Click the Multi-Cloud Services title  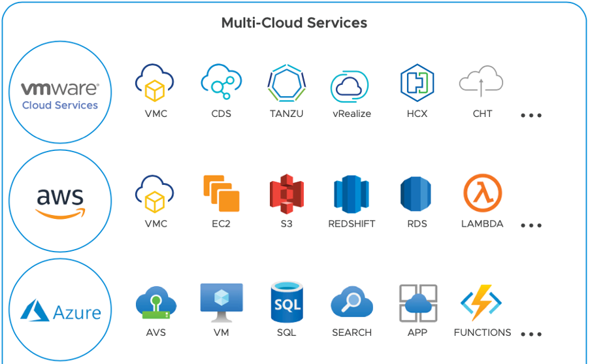point(294,23)
